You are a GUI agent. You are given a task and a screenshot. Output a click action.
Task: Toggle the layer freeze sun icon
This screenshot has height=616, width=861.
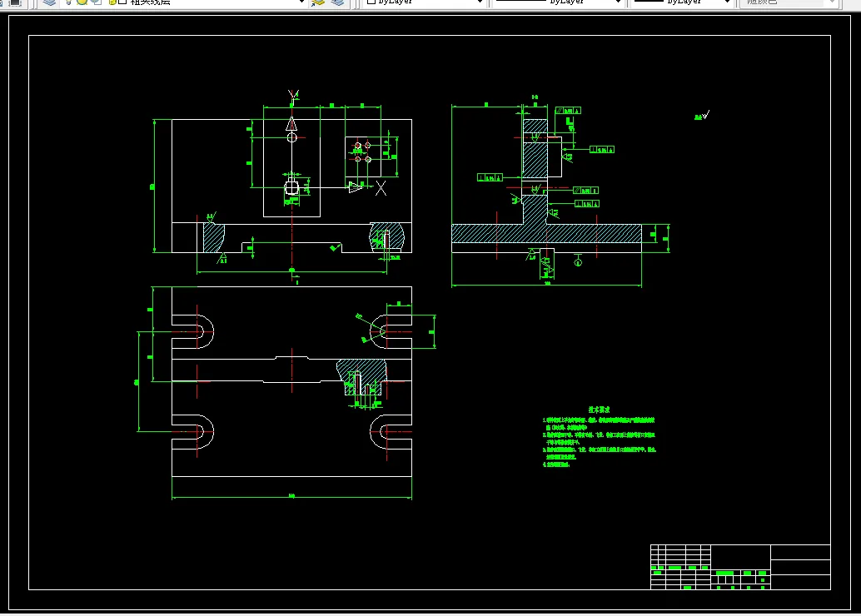[82, 2]
